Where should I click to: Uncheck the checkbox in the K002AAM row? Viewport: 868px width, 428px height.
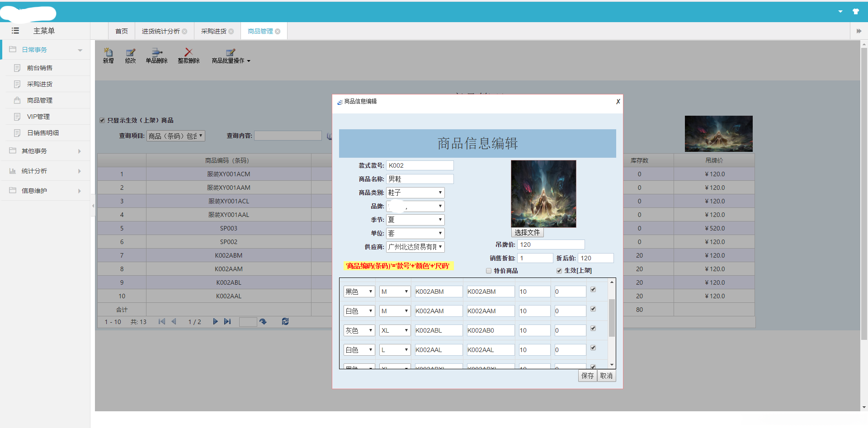[x=593, y=309]
